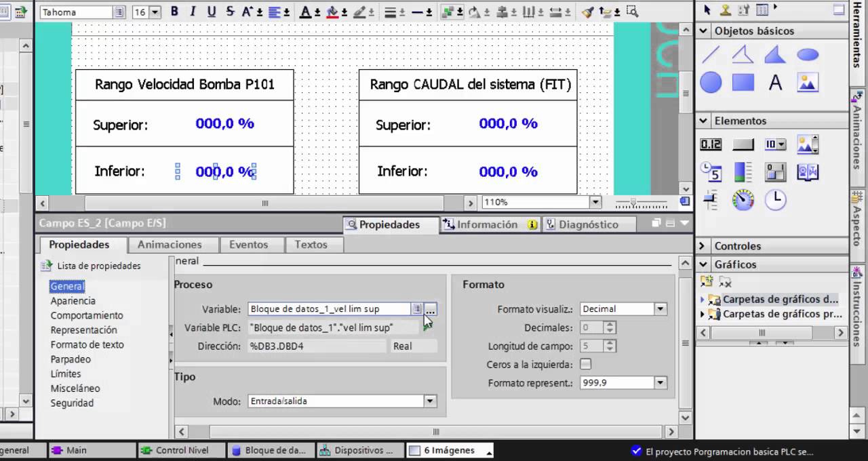
Task: Select the Symbolic I/O field element
Action: (775, 144)
